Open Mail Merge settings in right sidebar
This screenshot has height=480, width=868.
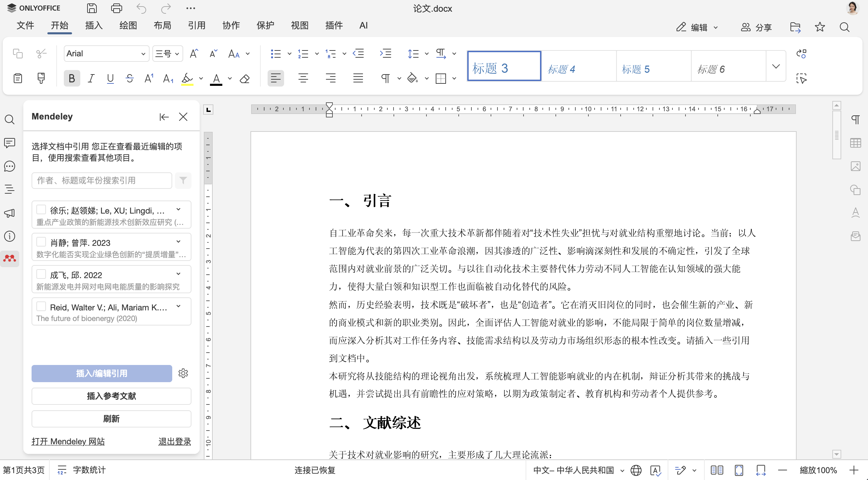click(x=856, y=236)
